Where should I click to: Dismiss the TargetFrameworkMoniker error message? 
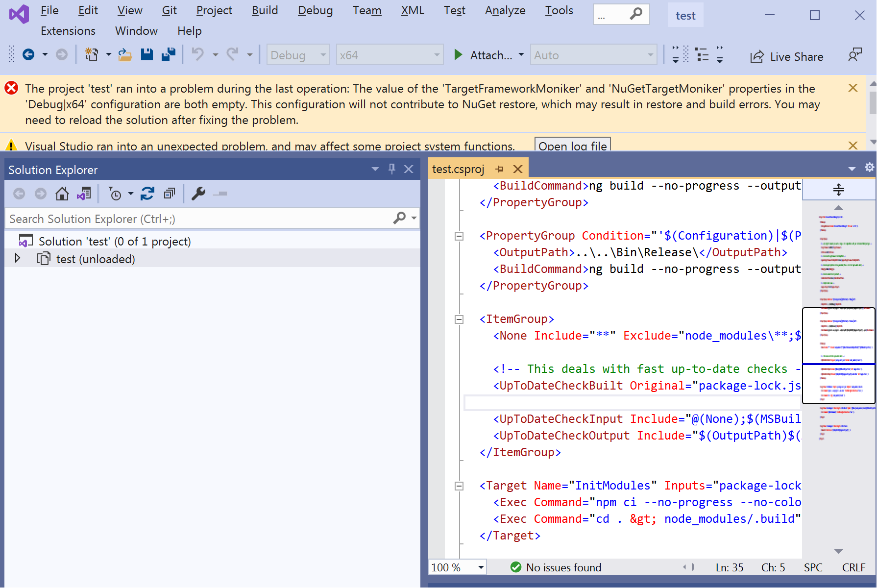[853, 88]
